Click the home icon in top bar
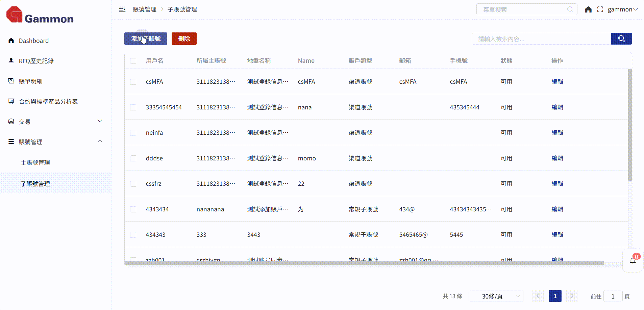This screenshot has width=644, height=310. click(588, 9)
